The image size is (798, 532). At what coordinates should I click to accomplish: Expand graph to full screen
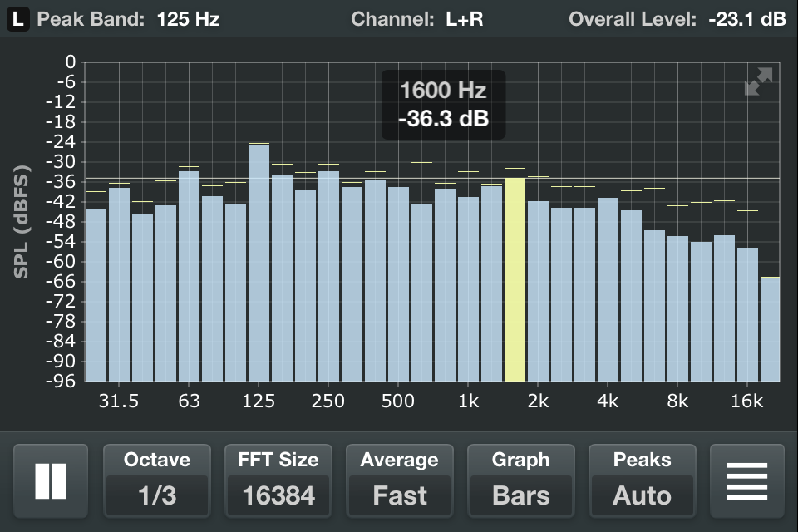(x=758, y=82)
